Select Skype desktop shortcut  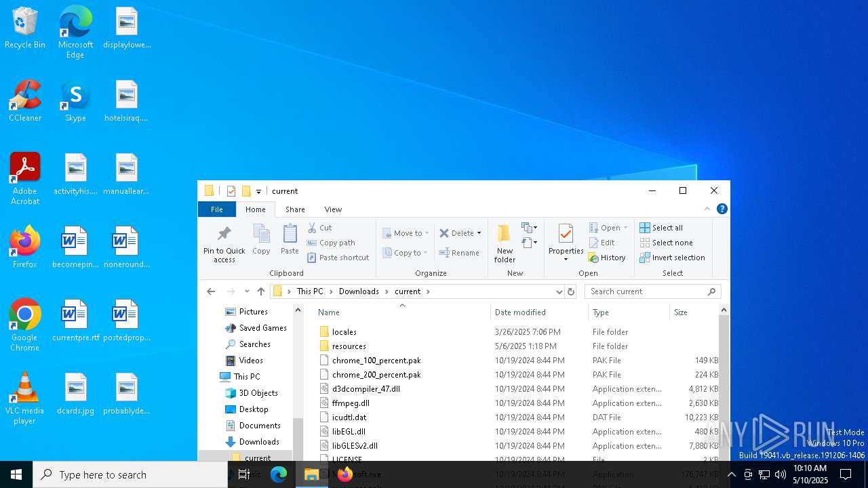[75, 101]
